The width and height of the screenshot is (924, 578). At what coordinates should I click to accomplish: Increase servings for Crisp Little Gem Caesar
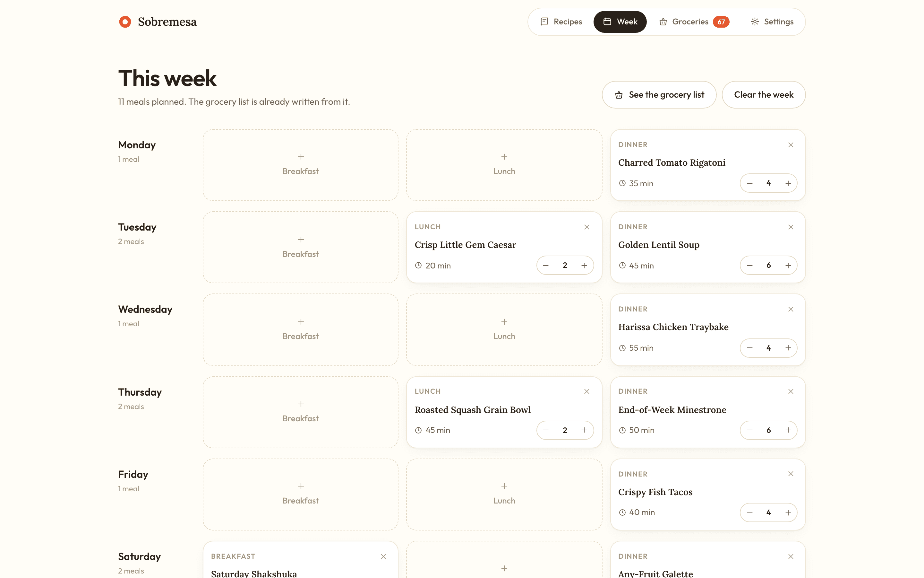[584, 266]
